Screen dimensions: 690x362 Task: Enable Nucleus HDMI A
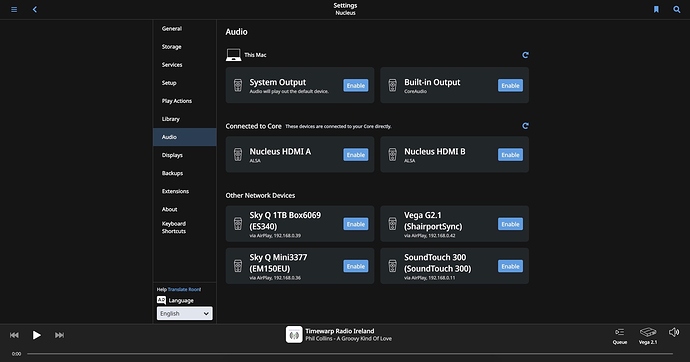[356, 154]
